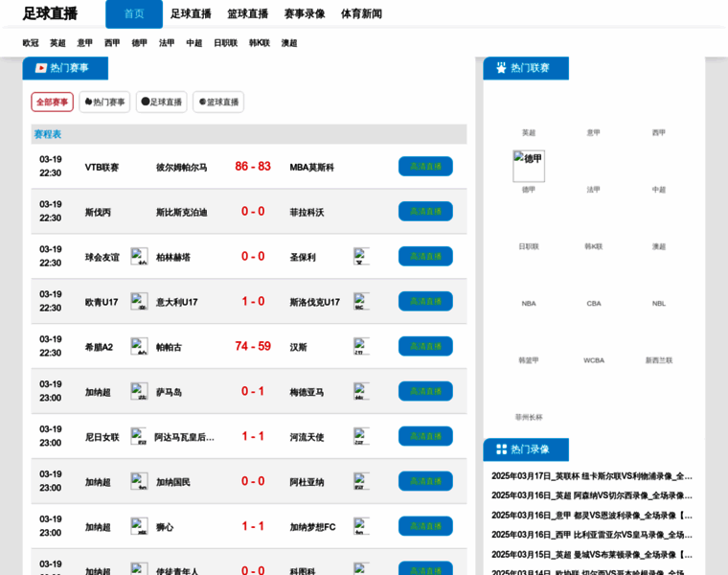Image resolution: width=728 pixels, height=575 pixels.
Task: Click the 加纳国民 team logo icon
Action: point(139,482)
